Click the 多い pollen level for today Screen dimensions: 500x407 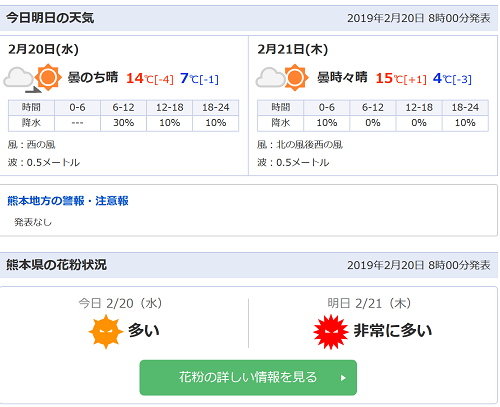[144, 331]
